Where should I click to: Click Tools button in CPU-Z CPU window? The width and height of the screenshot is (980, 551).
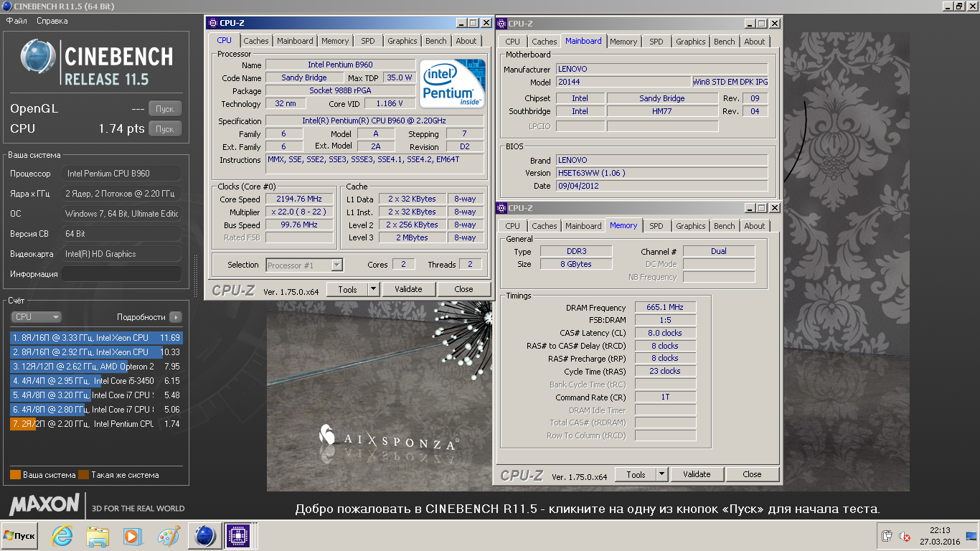(347, 289)
